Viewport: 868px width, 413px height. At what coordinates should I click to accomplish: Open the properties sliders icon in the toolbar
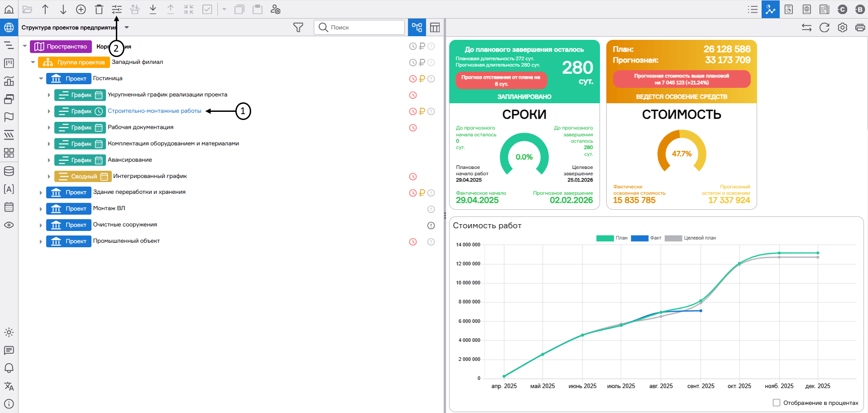coord(117,9)
